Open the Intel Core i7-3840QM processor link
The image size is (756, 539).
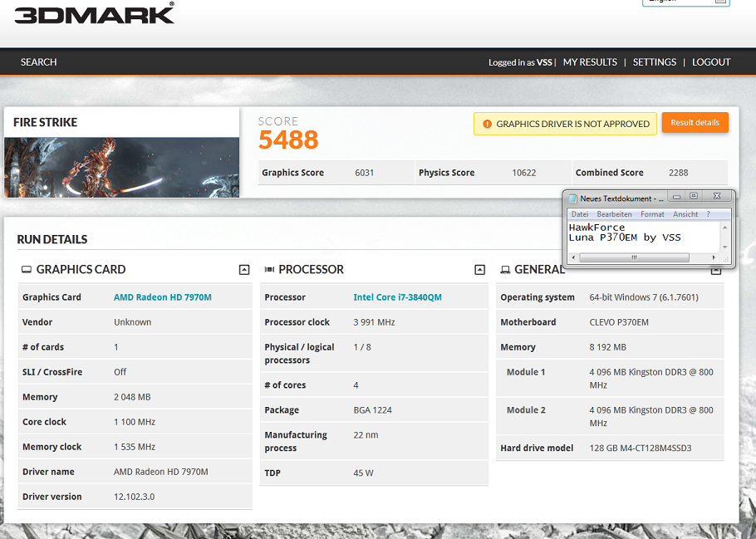tap(397, 297)
